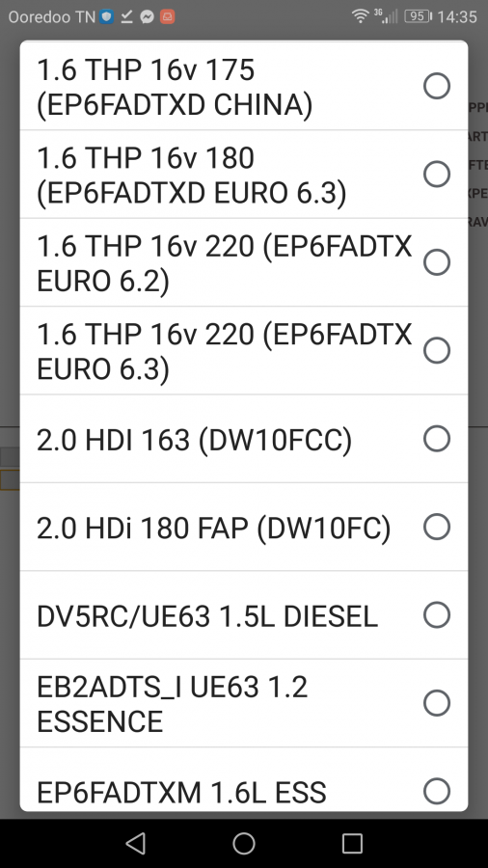Tap the Android back navigation icon
Image resolution: width=488 pixels, height=868 pixels.
(x=136, y=844)
